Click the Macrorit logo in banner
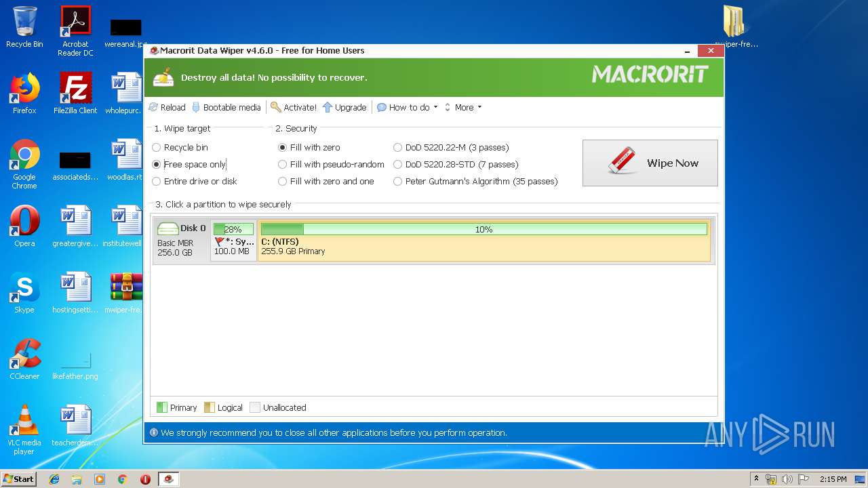The height and width of the screenshot is (488, 868). (x=650, y=74)
